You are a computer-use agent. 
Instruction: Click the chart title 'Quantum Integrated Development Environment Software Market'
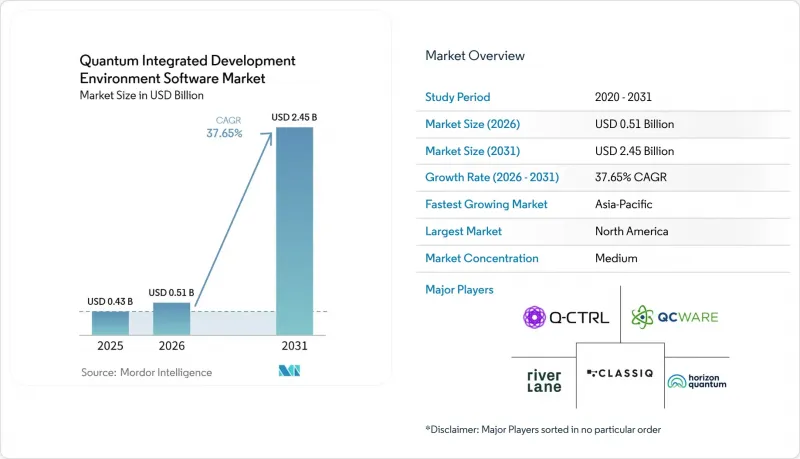click(187, 69)
